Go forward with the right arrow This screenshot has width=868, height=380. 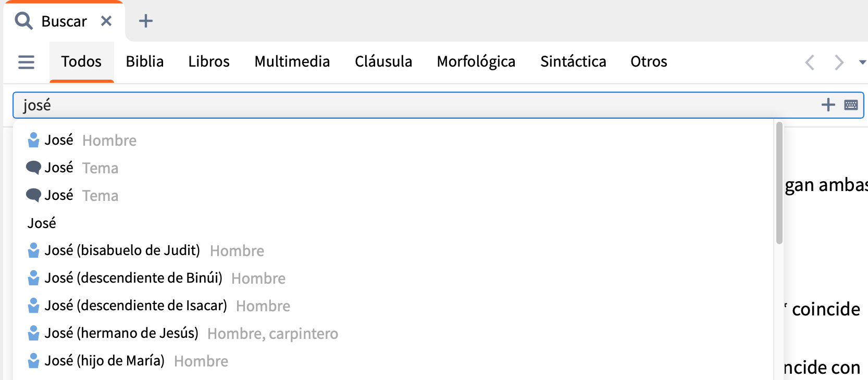(839, 62)
